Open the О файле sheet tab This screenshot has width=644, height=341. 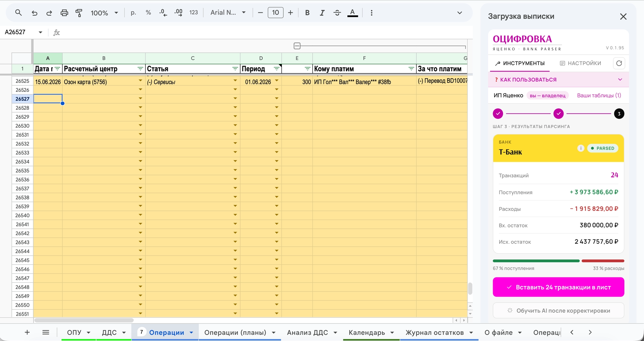point(498,332)
